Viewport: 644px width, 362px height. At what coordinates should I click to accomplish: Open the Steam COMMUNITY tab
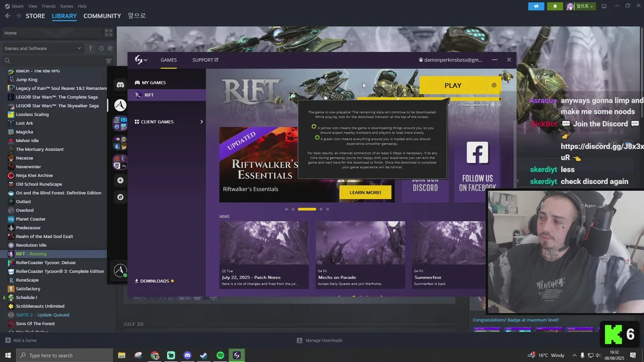coord(102,16)
